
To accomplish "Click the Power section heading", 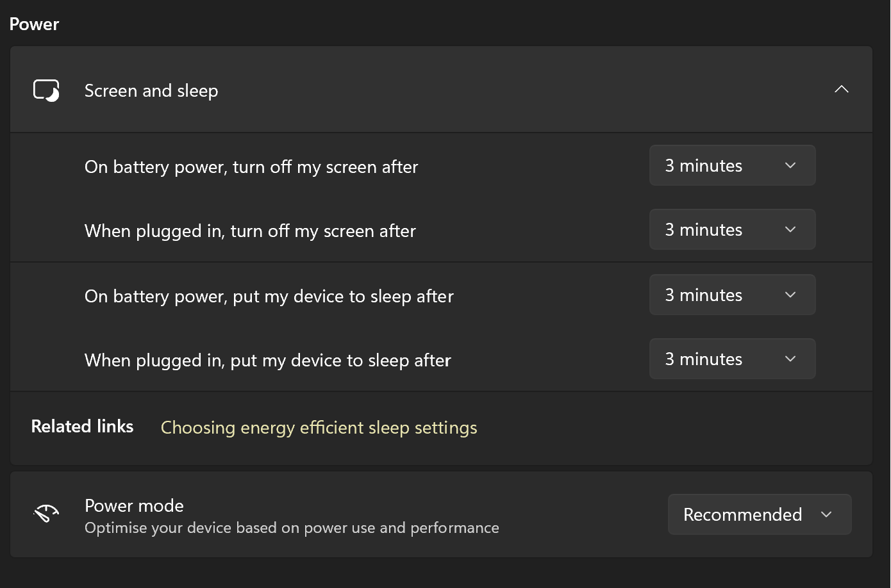I will tap(34, 24).
